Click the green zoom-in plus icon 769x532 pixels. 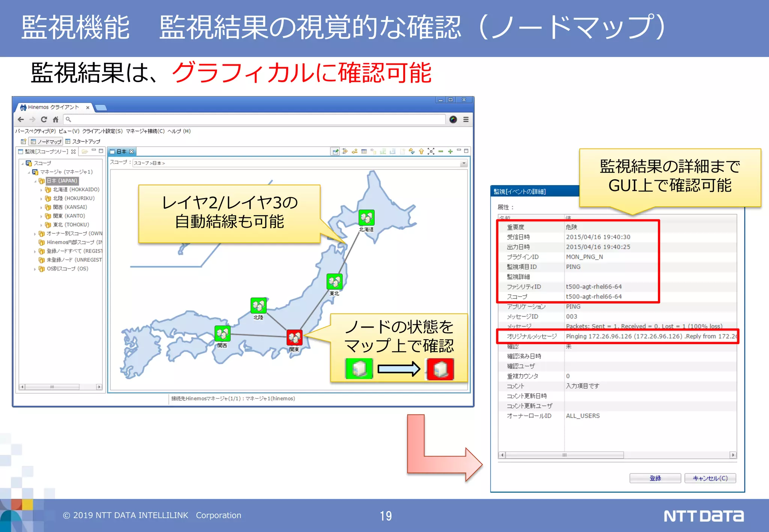point(450,152)
